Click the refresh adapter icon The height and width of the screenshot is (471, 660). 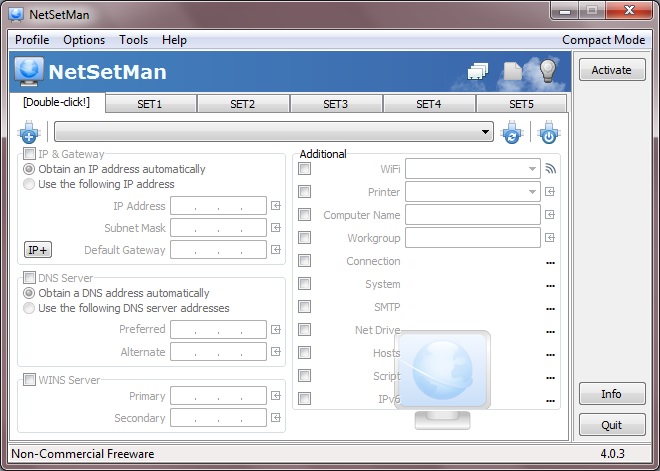point(512,132)
